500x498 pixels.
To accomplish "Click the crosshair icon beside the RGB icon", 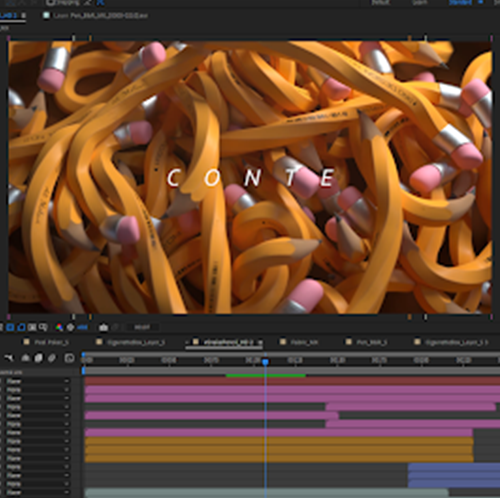I will pyautogui.click(x=70, y=327).
